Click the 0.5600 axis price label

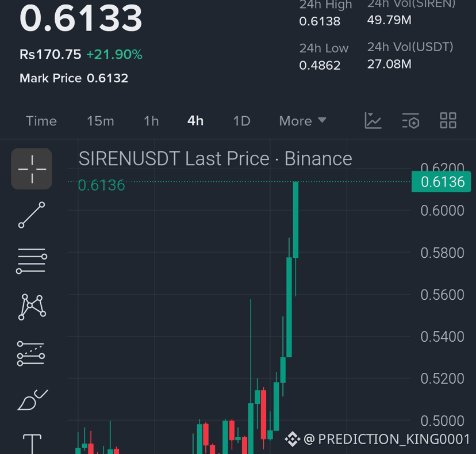coord(442,295)
